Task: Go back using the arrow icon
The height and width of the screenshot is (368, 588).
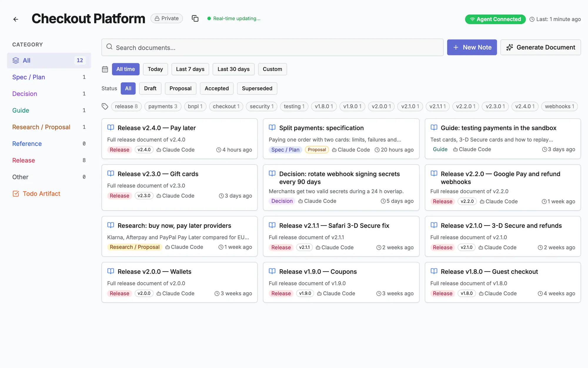Action: click(16, 19)
